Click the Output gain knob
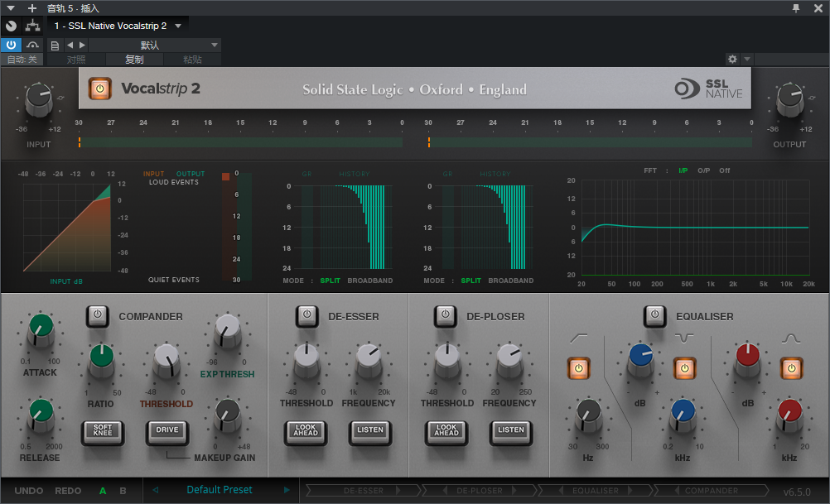The height and width of the screenshot is (504, 830). tap(789, 98)
